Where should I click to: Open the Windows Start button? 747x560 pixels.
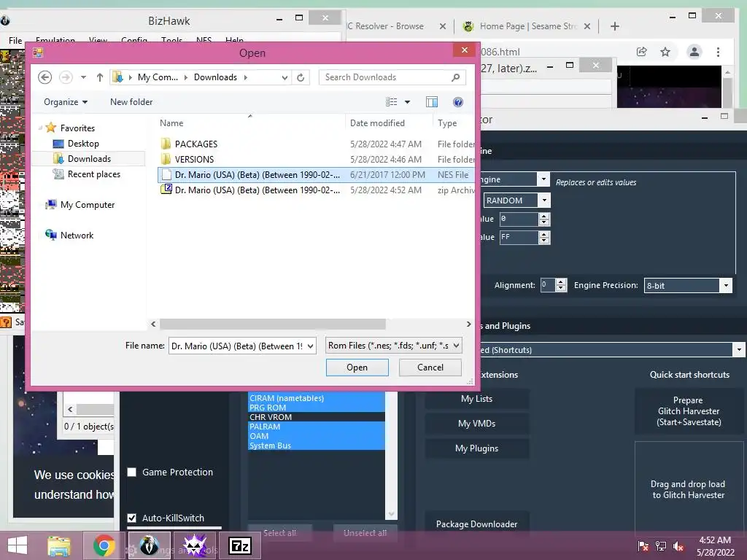18,545
